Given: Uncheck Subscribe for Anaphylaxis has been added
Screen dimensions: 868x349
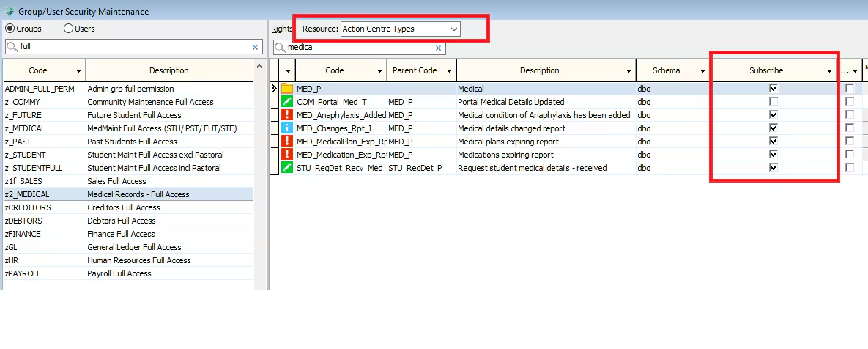Looking at the screenshot, I should (x=774, y=114).
